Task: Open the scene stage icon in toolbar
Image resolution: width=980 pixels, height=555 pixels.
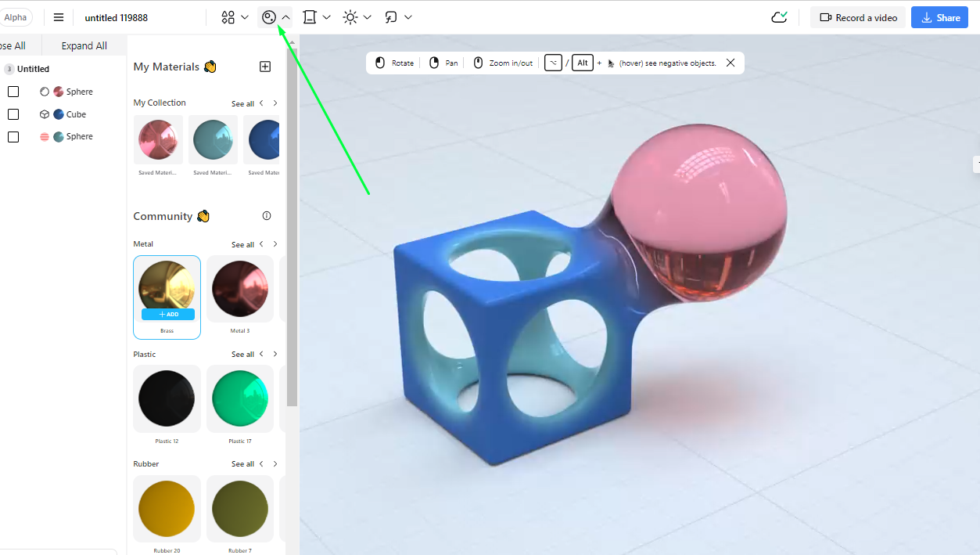Action: tap(310, 17)
